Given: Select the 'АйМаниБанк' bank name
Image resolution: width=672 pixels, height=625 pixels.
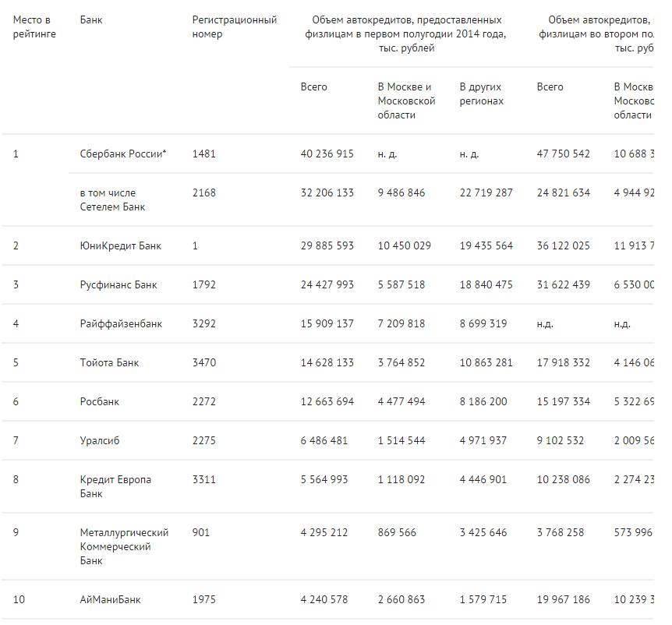Looking at the screenshot, I should pos(110,600).
